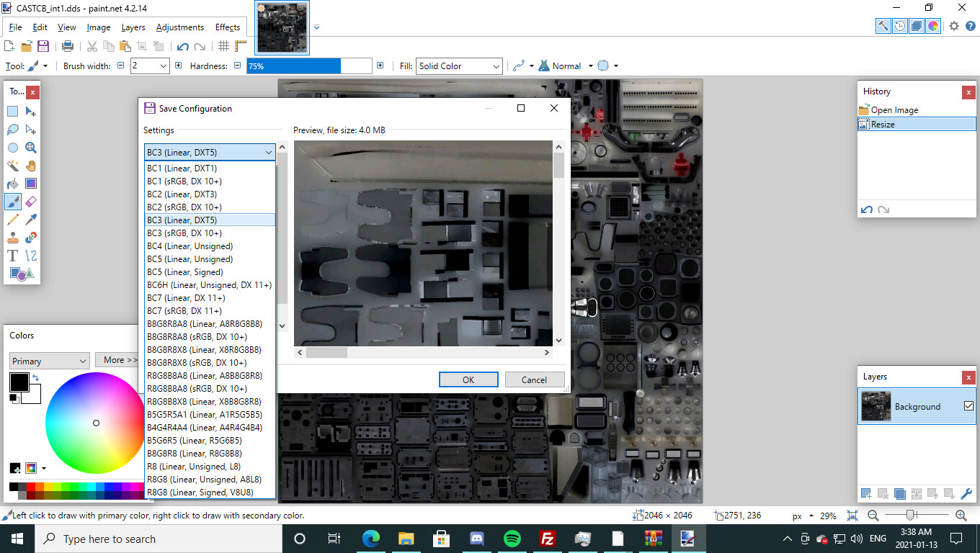Screen dimensions: 980x553
Task: Click OK in Save Configuration dialog
Action: (468, 379)
